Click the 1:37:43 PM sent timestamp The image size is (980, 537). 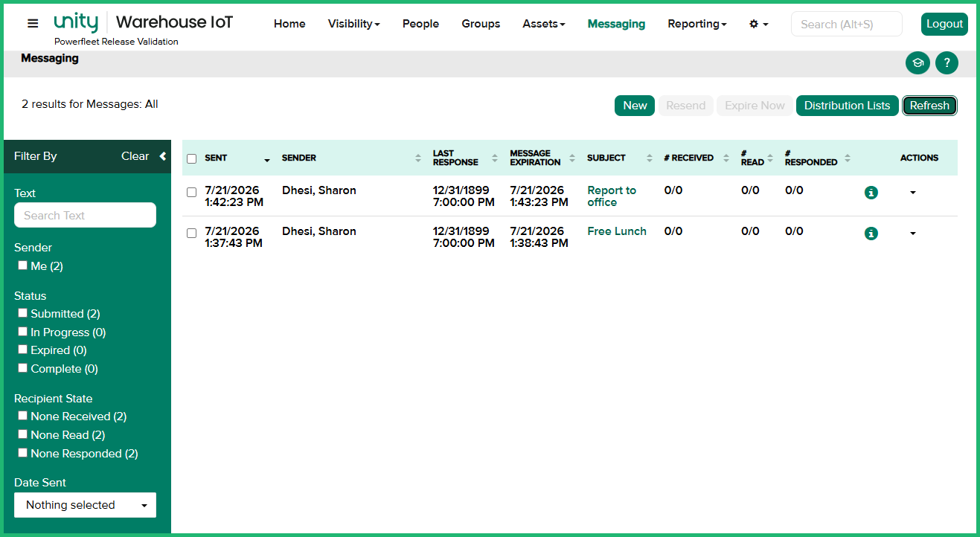[x=234, y=243]
